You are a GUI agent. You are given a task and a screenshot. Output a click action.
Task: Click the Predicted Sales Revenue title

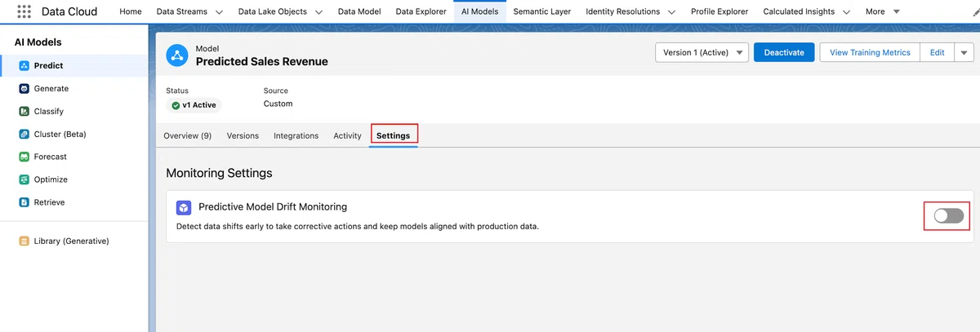261,62
